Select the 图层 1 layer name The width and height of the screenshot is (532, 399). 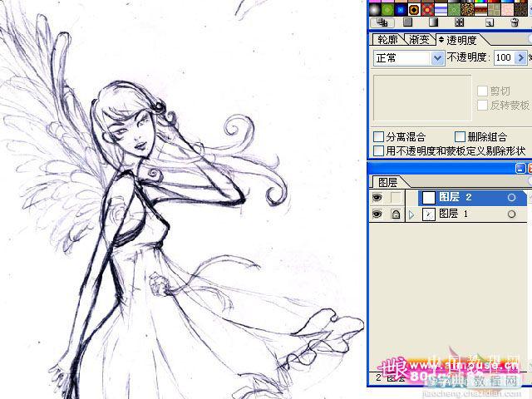tap(453, 214)
